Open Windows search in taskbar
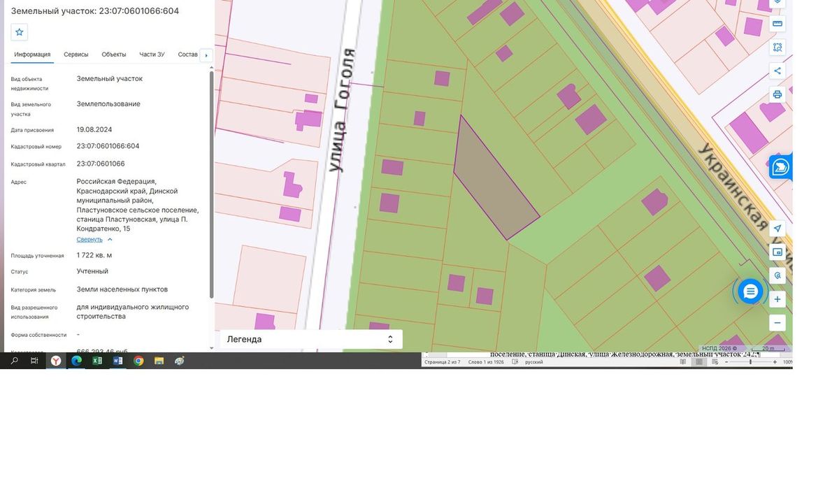 (x=14, y=361)
